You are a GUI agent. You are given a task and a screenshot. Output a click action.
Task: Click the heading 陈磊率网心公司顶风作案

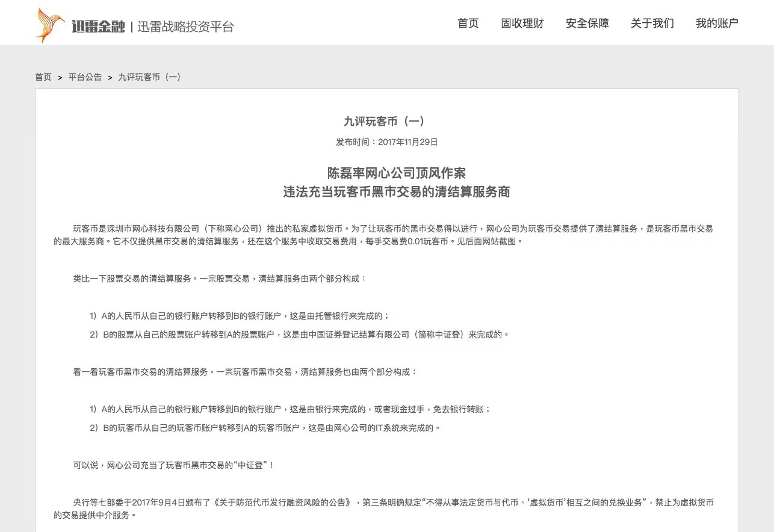[x=397, y=173]
